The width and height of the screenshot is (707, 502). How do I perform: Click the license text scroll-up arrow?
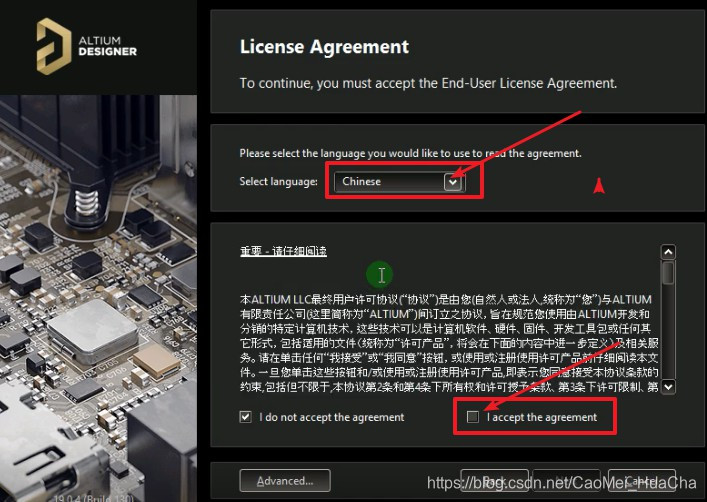point(668,252)
